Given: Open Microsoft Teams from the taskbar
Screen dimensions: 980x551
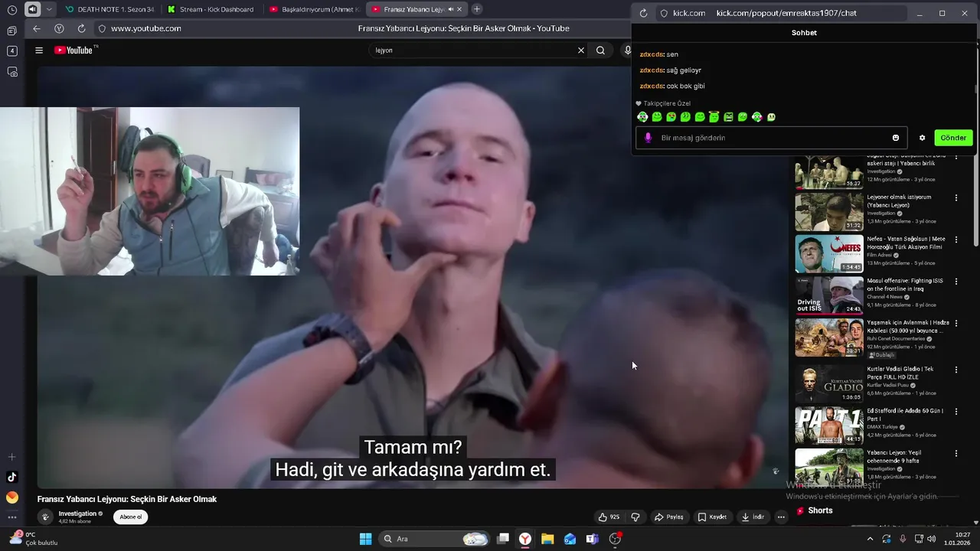Looking at the screenshot, I should pos(592,539).
